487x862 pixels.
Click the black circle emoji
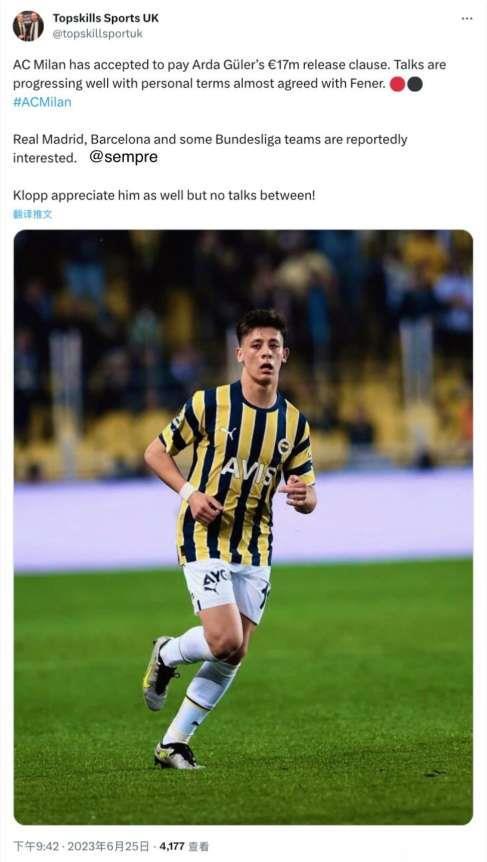coord(415,84)
